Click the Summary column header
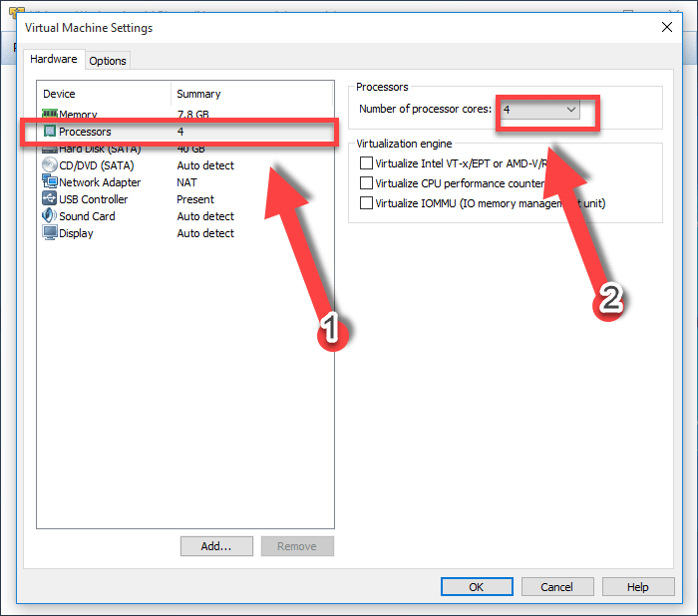Image resolution: width=698 pixels, height=616 pixels. 198,94
